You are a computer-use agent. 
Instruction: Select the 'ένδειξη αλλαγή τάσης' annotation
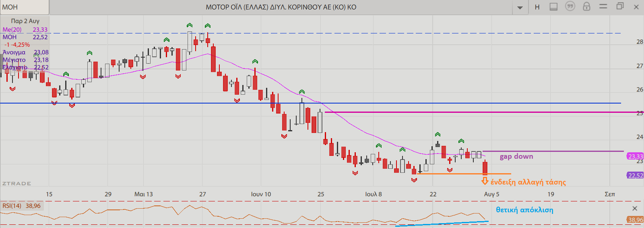(x=528, y=182)
